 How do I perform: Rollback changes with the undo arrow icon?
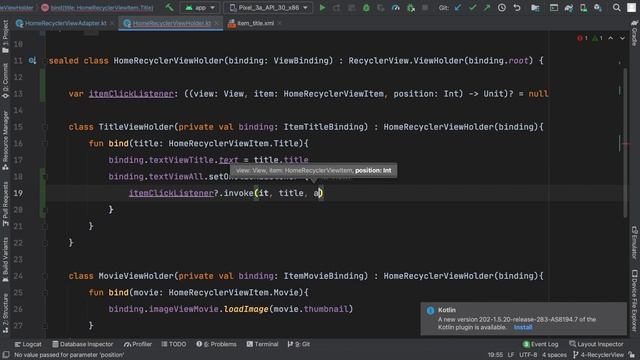click(517, 8)
